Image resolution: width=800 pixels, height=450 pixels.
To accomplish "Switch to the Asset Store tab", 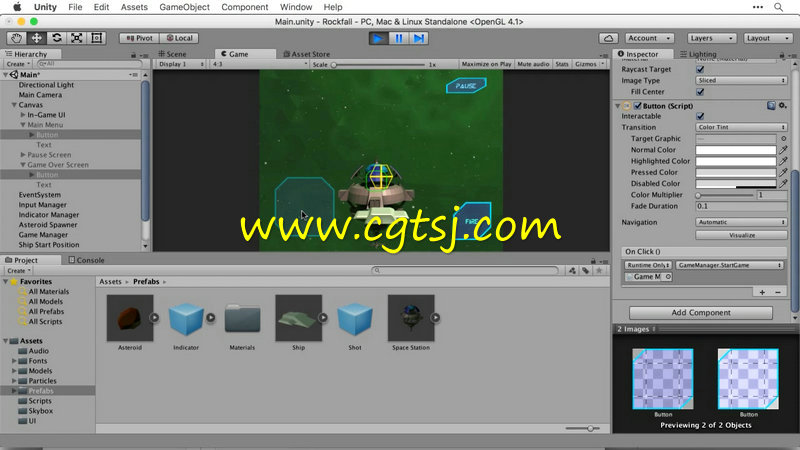I will [307, 54].
